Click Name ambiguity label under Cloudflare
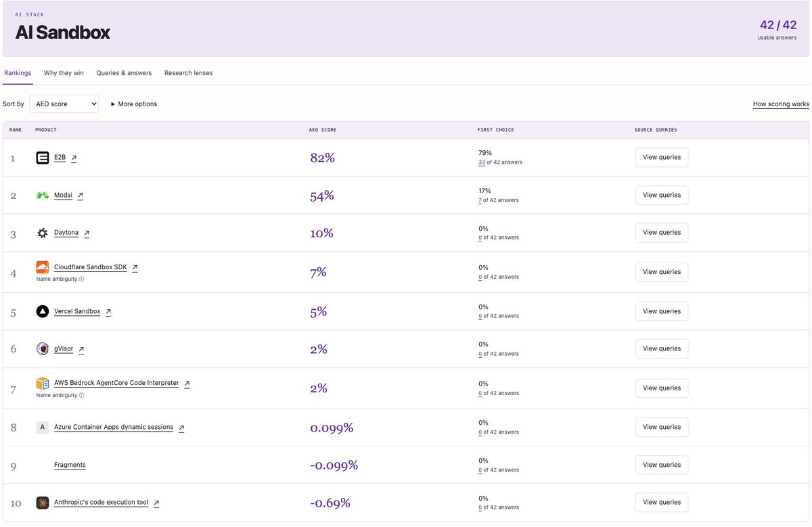 click(x=57, y=279)
